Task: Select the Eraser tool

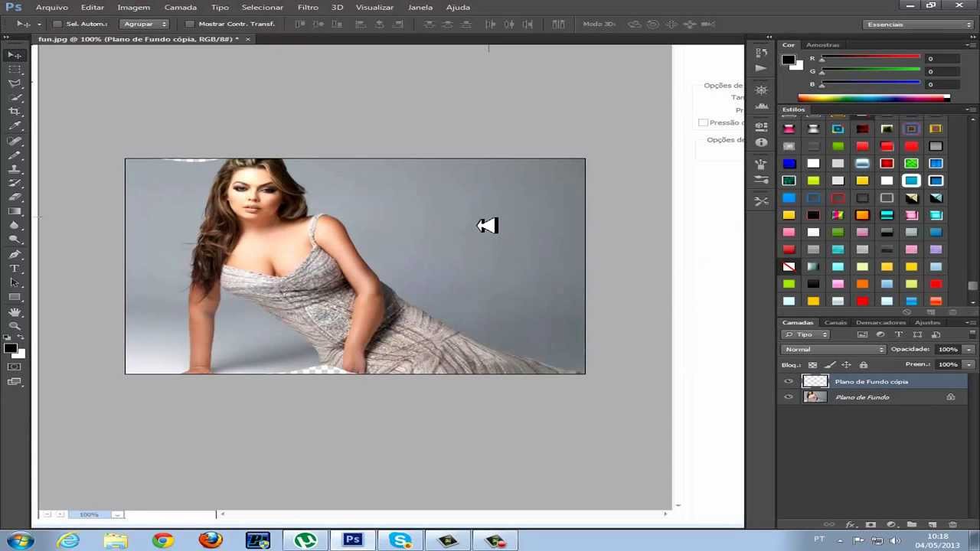Action: coord(15,197)
